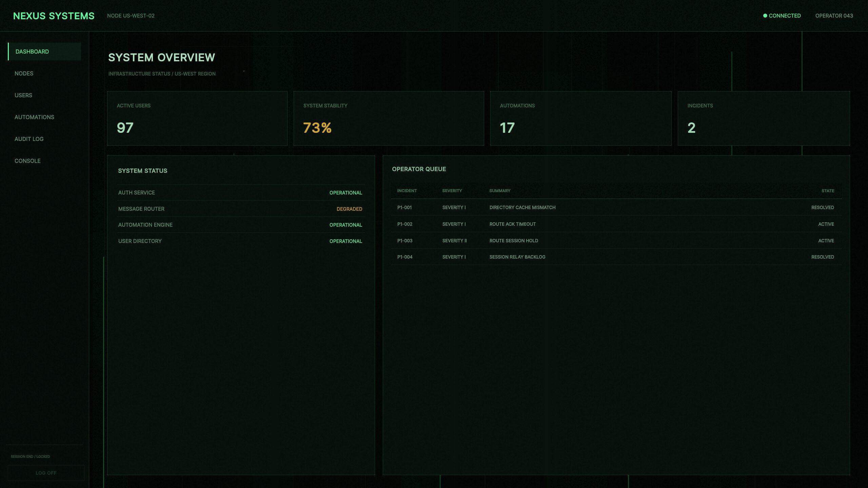This screenshot has height=488, width=868.
Task: Open incident P1-003
Action: [616, 241]
